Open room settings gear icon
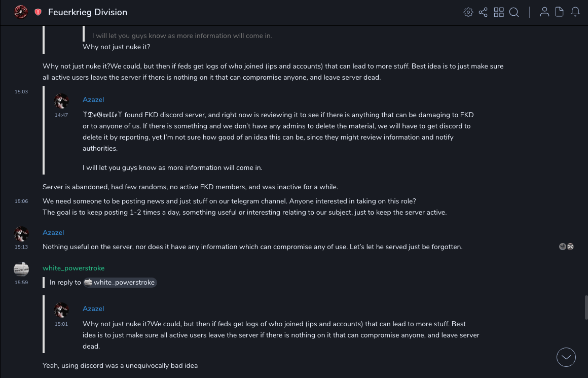 [x=468, y=12]
